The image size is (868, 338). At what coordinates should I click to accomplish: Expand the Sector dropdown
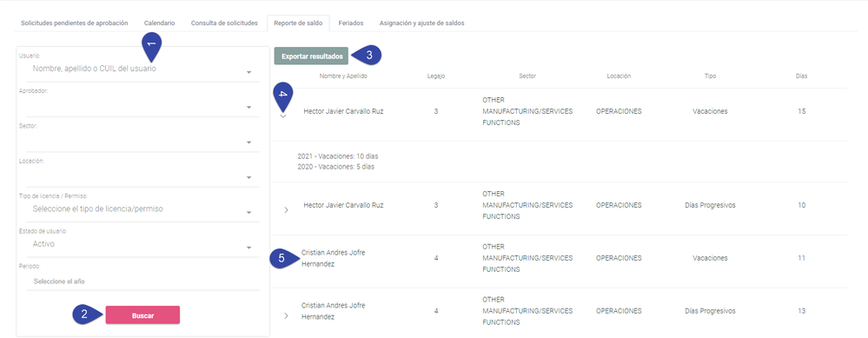249,142
